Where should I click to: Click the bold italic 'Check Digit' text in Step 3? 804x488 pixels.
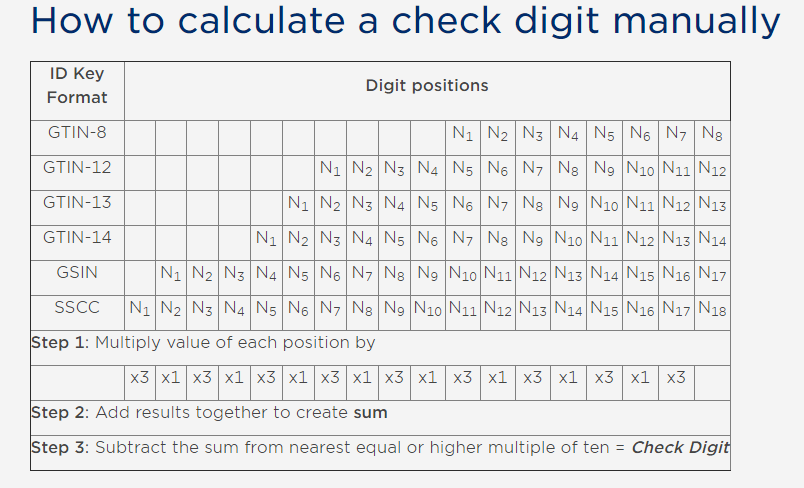(x=680, y=448)
